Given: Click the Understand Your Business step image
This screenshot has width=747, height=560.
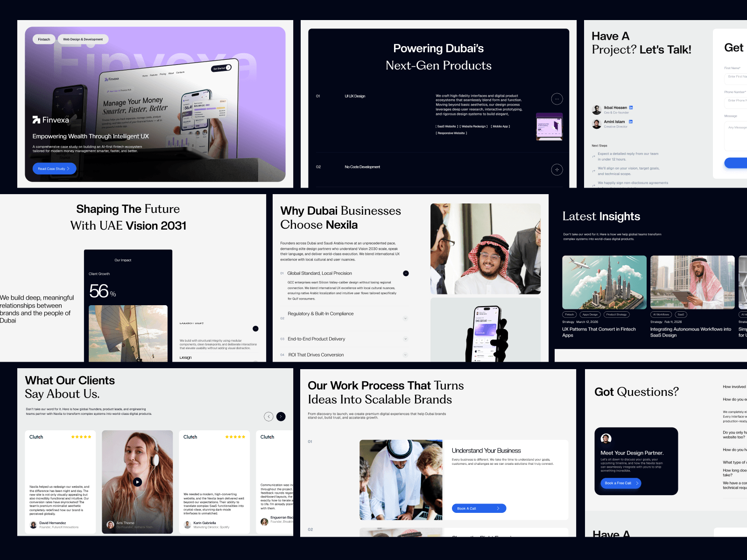Looking at the screenshot, I should pos(401,480).
